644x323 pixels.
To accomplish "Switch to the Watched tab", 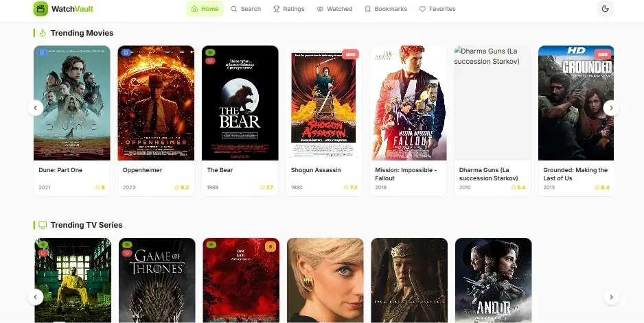I will coord(335,9).
